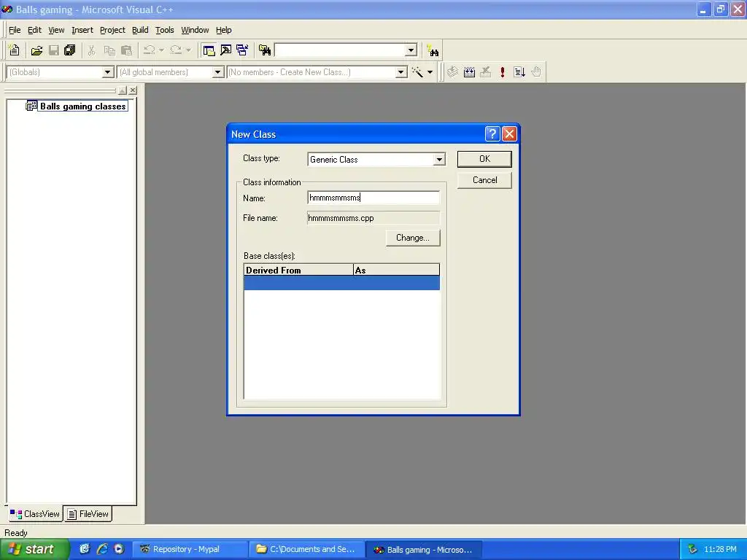
Task: Open the Edit menu
Action: tap(34, 30)
